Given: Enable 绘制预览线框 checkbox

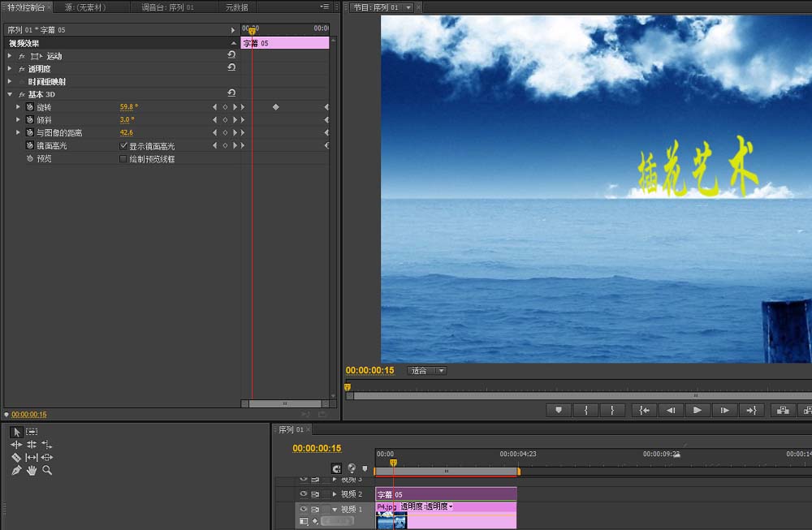Looking at the screenshot, I should tap(123, 159).
